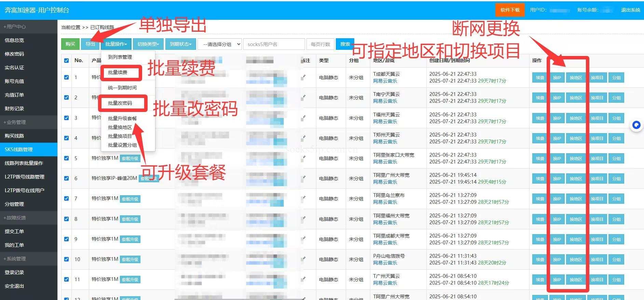The image size is (644, 300).
Task: Click the 导出 export button
Action: (x=90, y=44)
